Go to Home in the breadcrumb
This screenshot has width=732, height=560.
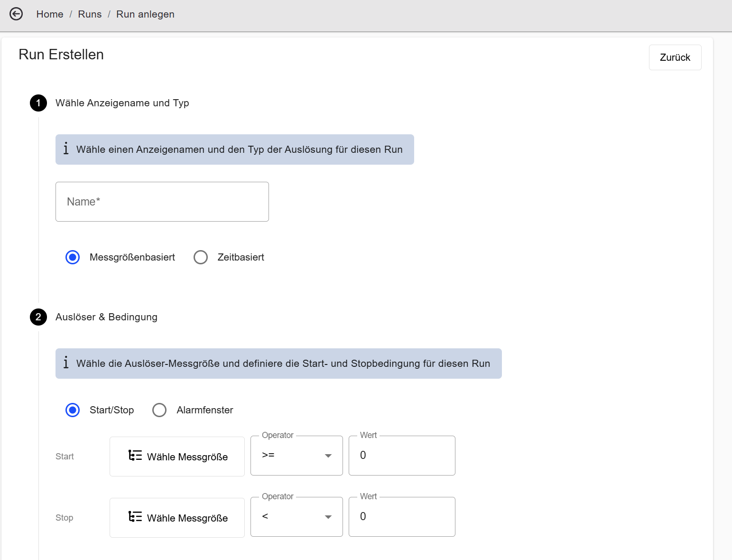[x=50, y=14]
